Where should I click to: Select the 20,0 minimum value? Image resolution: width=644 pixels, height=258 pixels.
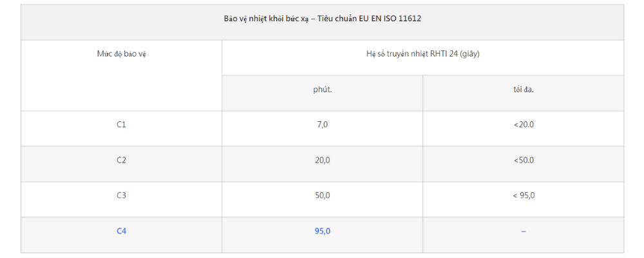(323, 160)
